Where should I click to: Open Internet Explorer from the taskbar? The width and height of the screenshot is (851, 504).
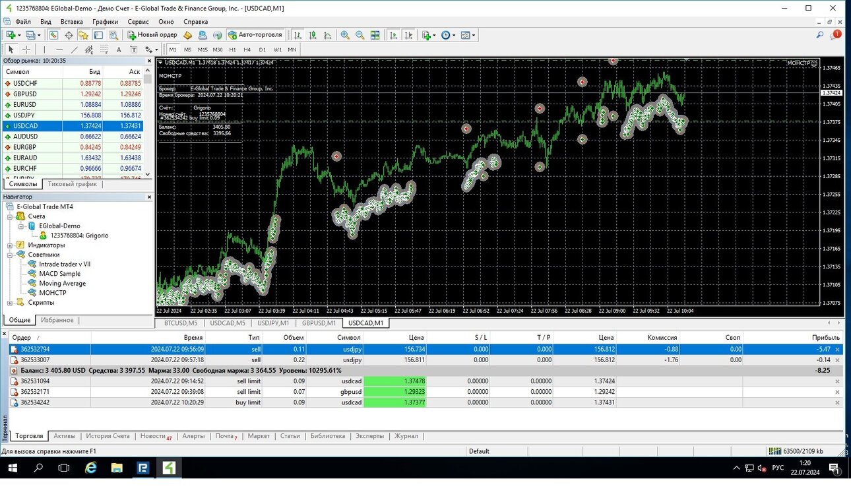coord(91,468)
